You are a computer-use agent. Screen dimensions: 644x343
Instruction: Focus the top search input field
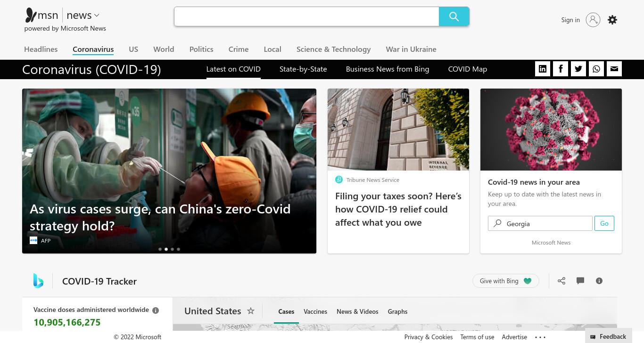[306, 16]
